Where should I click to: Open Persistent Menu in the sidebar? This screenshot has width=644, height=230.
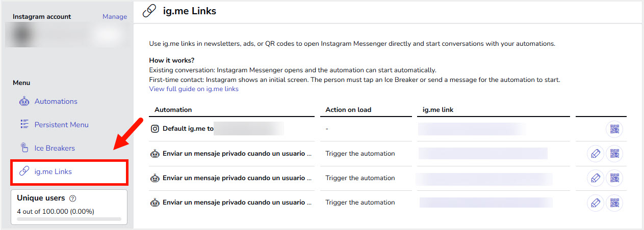coord(61,125)
